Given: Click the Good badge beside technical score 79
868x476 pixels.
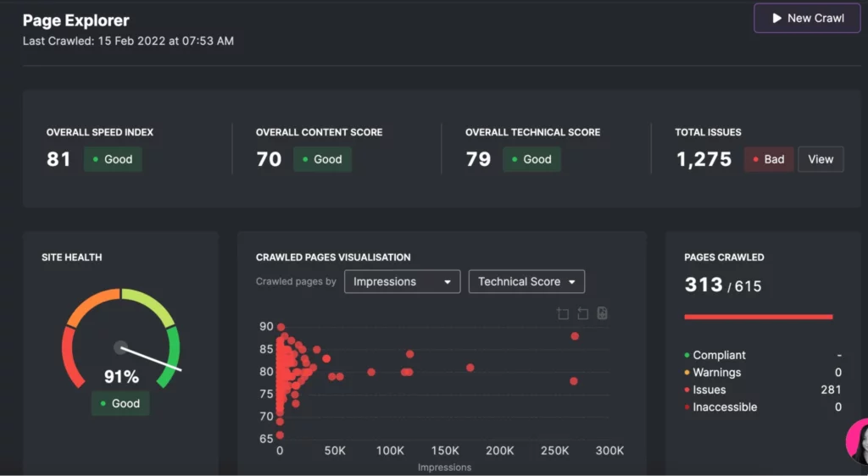Looking at the screenshot, I should [x=531, y=159].
